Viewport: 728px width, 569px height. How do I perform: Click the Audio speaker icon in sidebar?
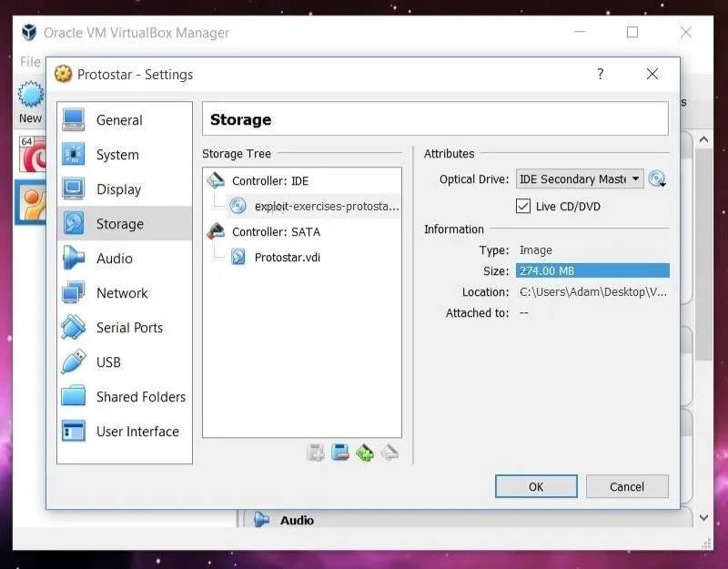[74, 258]
